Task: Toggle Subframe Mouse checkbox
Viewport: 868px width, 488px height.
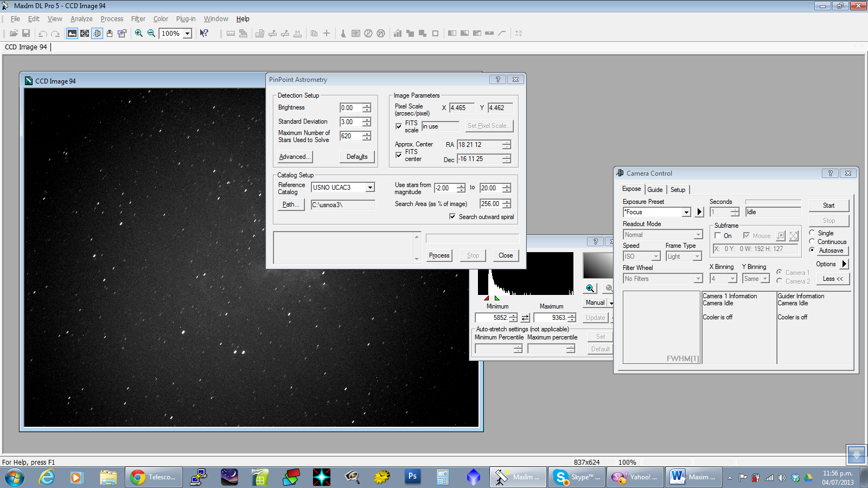Action: (x=746, y=235)
